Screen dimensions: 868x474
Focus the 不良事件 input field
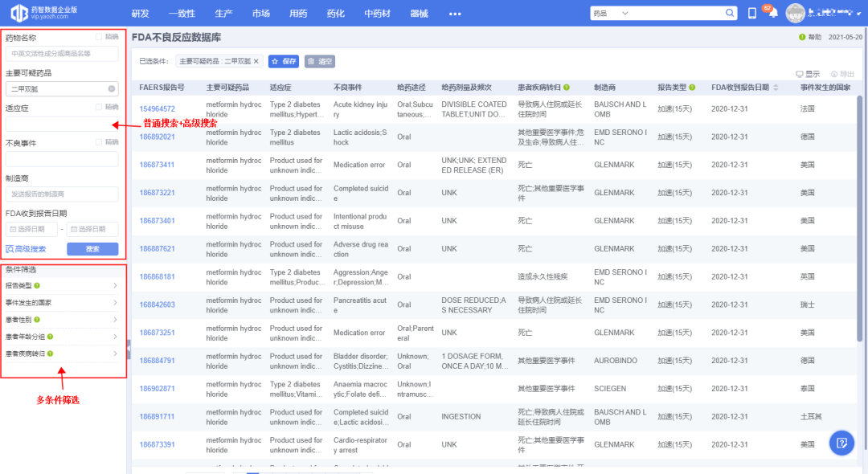click(62, 159)
